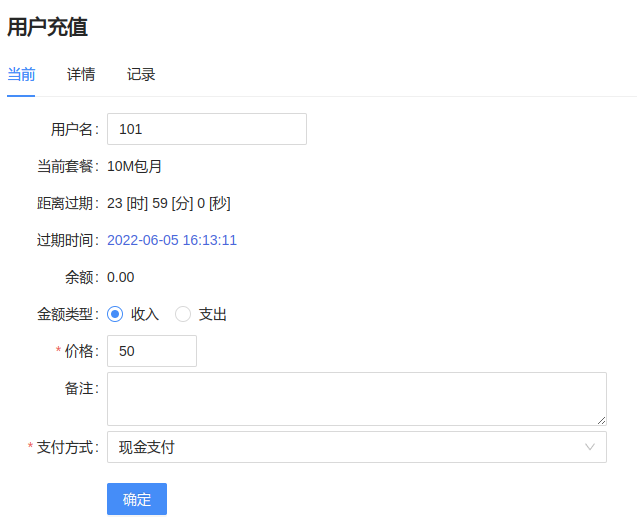Select the 支出 radio button
The image size is (637, 529).
pos(183,314)
